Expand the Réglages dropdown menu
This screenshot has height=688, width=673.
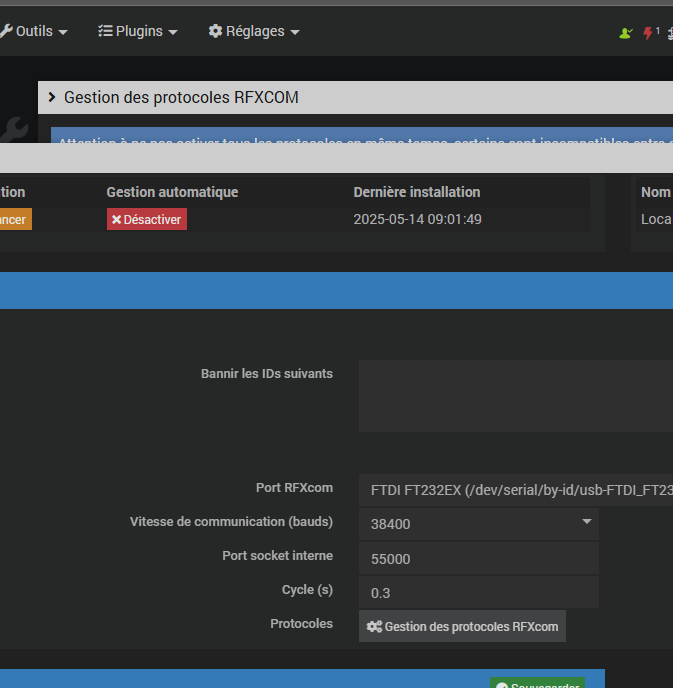coord(254,31)
